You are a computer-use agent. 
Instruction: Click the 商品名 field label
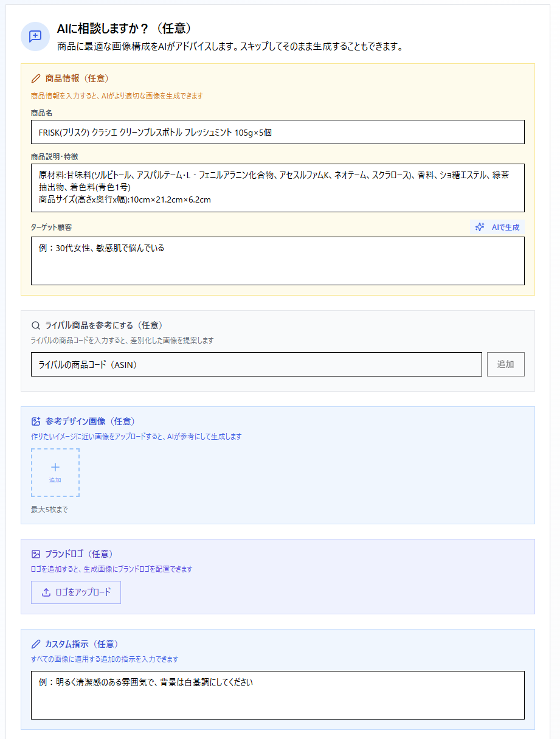click(x=41, y=113)
